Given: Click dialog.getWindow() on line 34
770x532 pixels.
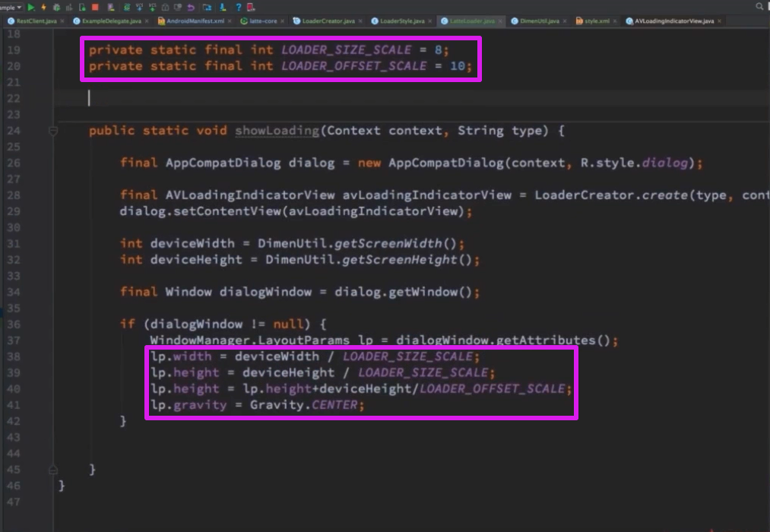Looking at the screenshot, I should [x=403, y=292].
